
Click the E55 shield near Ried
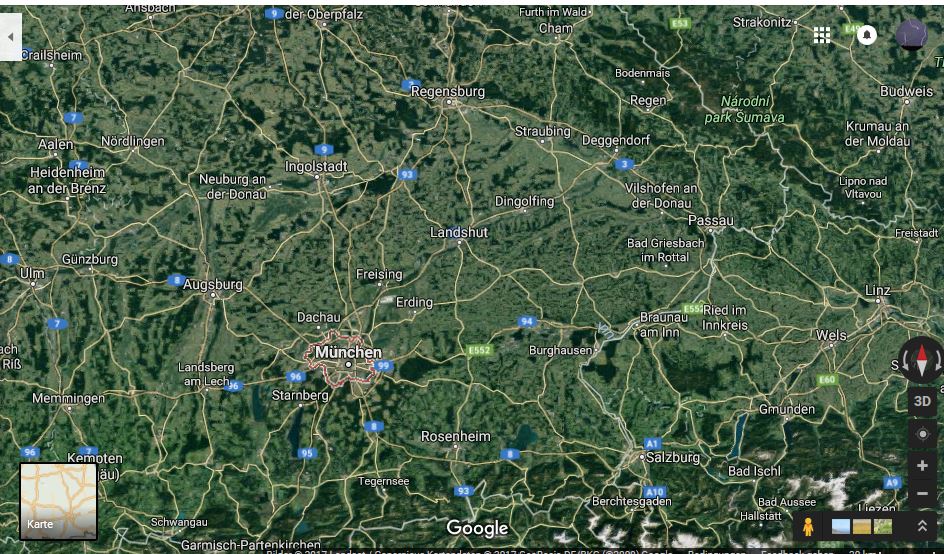point(694,308)
